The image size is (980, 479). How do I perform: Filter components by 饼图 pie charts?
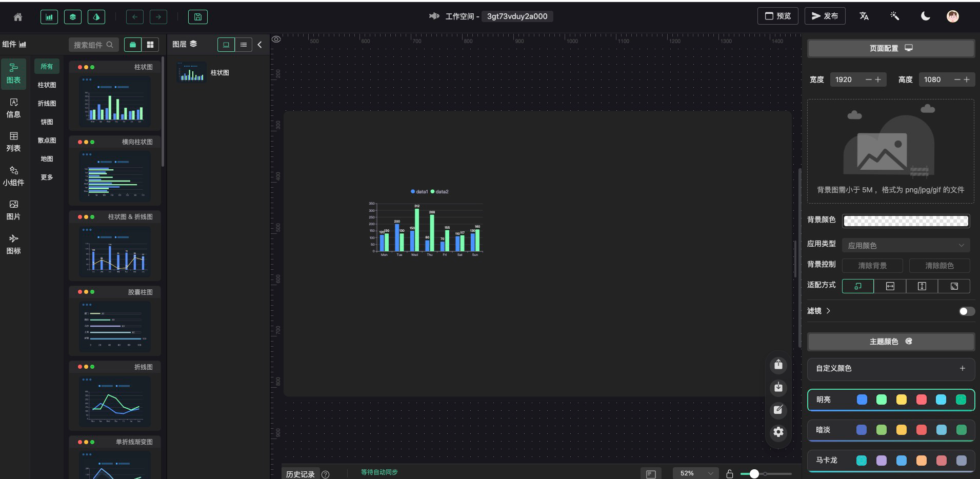(x=47, y=122)
